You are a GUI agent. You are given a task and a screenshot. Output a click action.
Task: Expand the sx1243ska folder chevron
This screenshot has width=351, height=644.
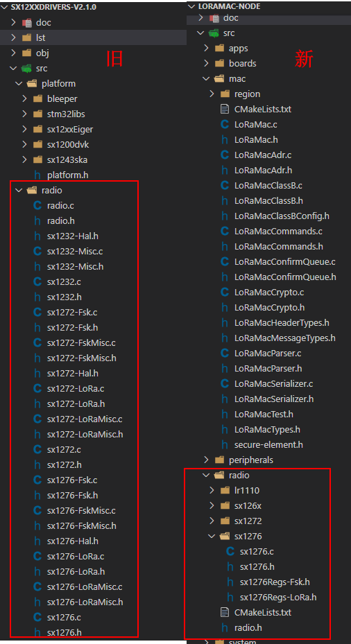(x=25, y=159)
